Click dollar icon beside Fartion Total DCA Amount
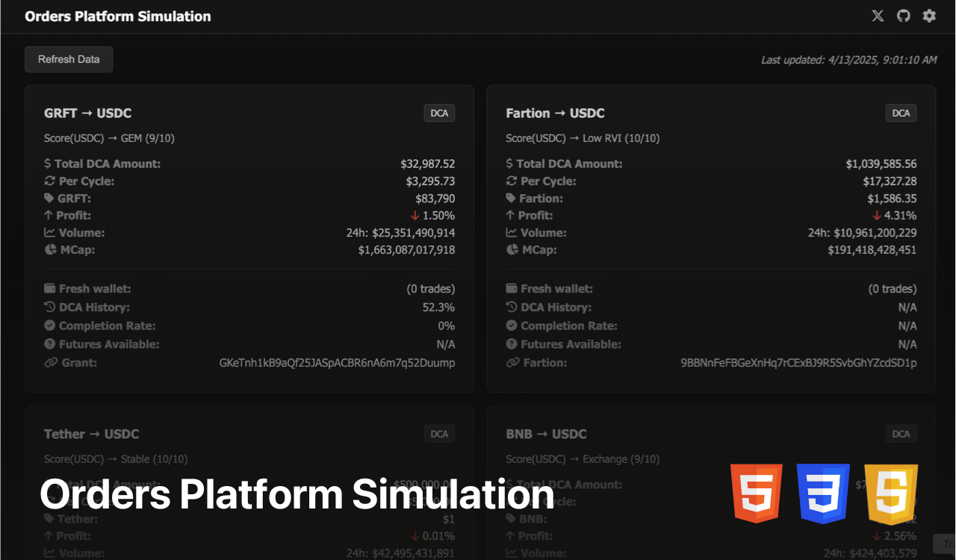The height and width of the screenshot is (560, 956). 509,164
